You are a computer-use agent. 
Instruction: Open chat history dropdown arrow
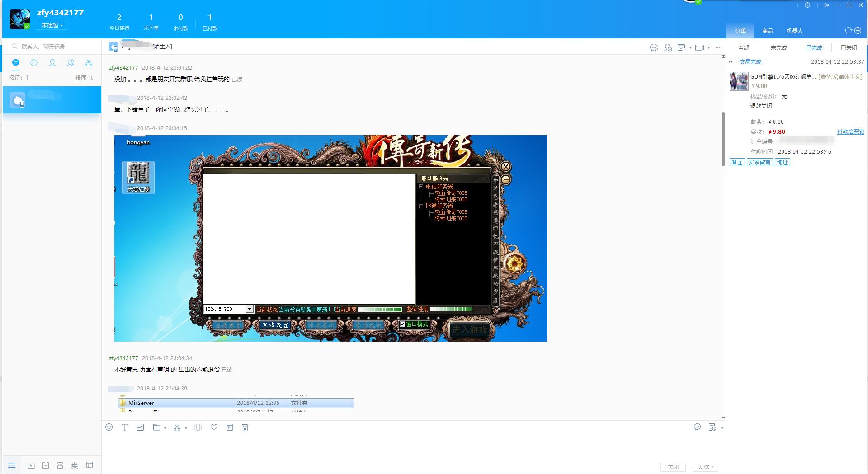[722, 427]
